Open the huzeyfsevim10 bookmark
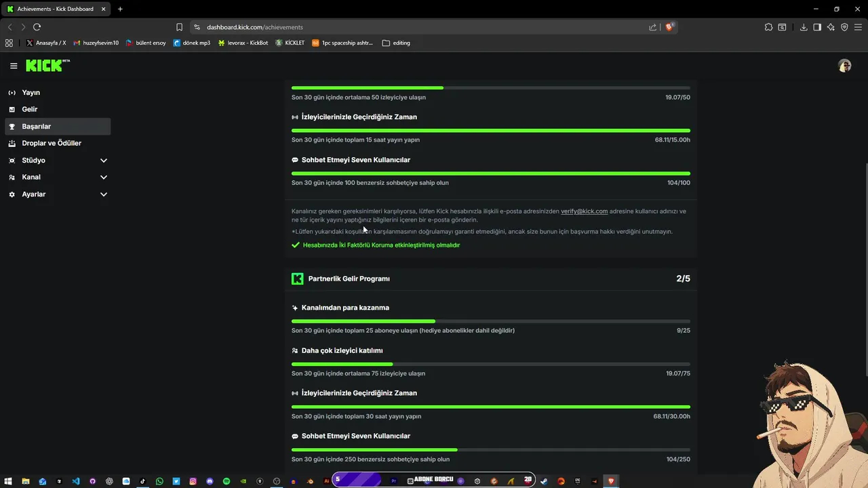Image resolution: width=868 pixels, height=488 pixels. [96, 43]
